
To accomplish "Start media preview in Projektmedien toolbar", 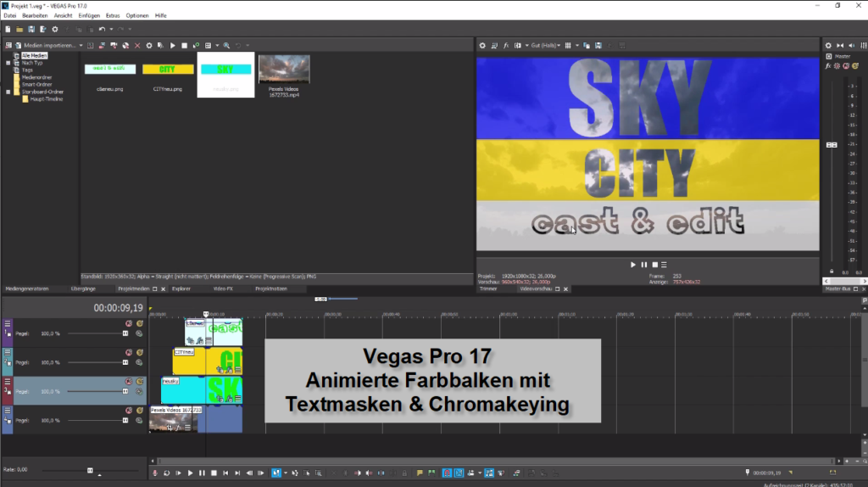I will (x=173, y=46).
